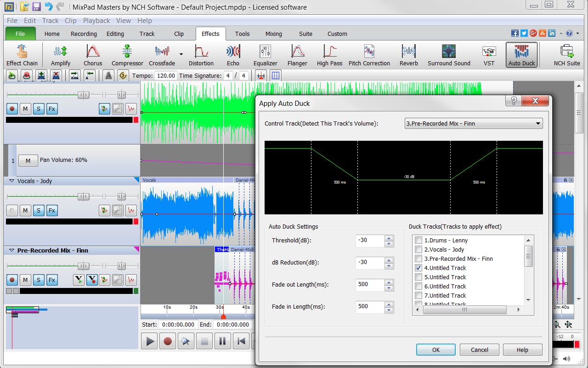Image resolution: width=588 pixels, height=368 pixels.
Task: Open the VST plugin tool
Action: [x=489, y=54]
